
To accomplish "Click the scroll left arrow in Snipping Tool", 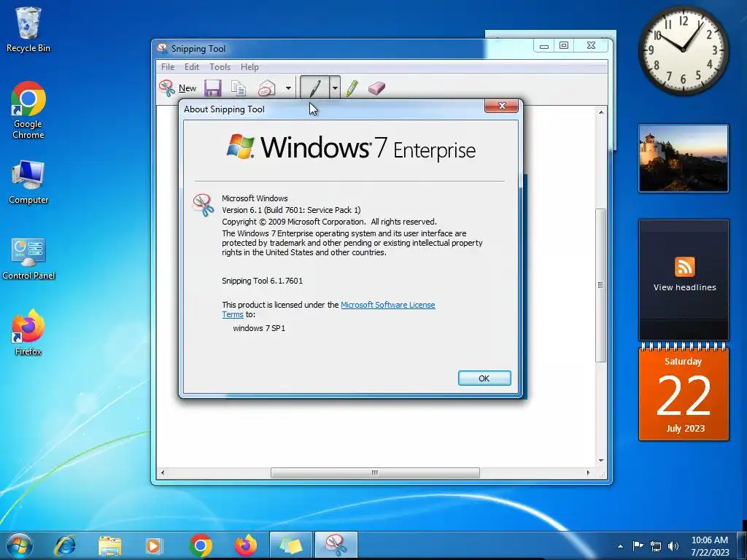I will click(x=163, y=472).
